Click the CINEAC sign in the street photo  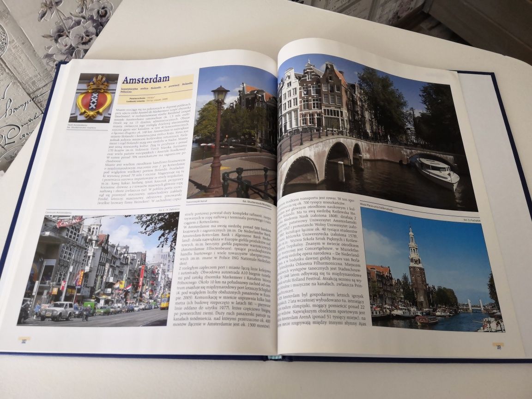tap(70, 222)
